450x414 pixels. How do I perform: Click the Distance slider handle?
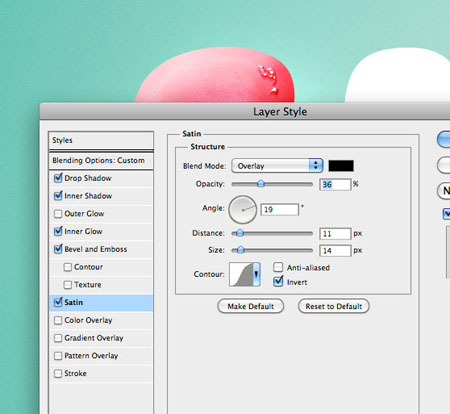coord(240,233)
